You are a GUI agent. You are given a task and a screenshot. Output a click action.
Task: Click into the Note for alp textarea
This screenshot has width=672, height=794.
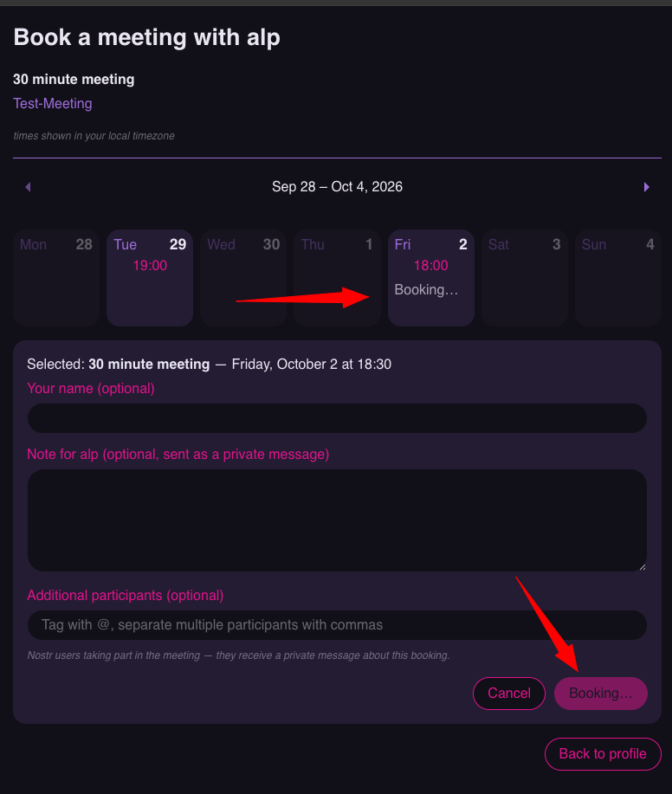[337, 520]
